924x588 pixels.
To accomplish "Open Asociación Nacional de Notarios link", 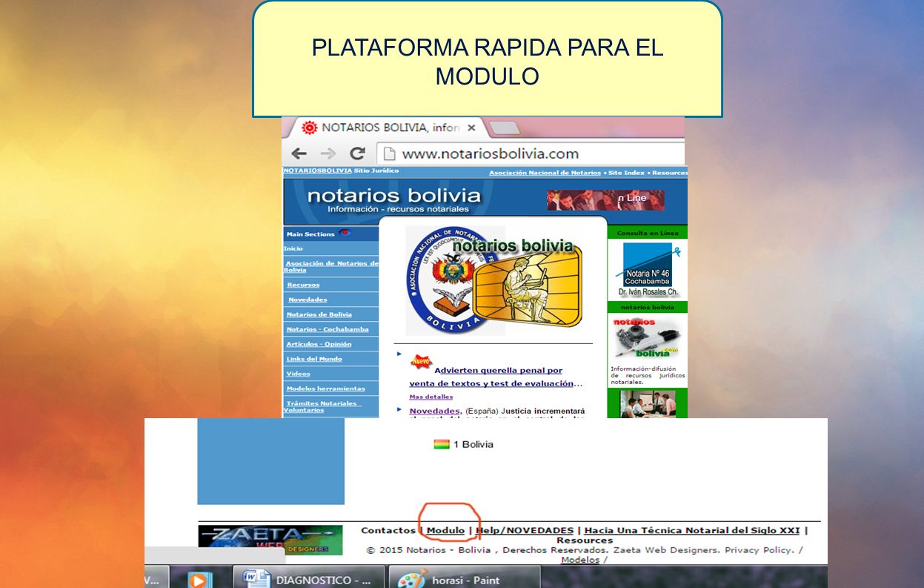I will coord(545,173).
